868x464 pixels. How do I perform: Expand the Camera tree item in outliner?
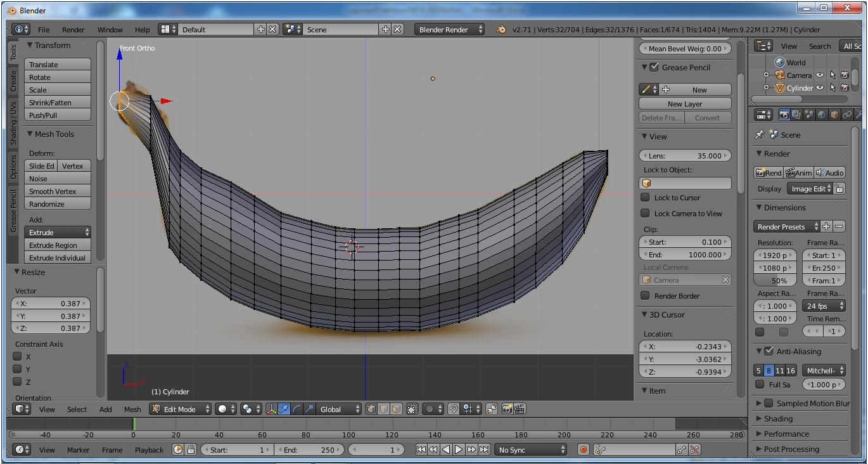coord(766,75)
